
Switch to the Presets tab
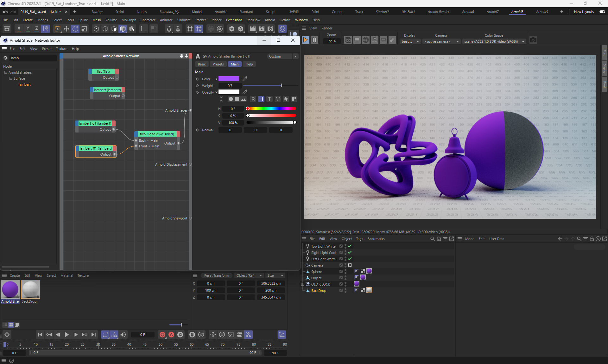218,64
